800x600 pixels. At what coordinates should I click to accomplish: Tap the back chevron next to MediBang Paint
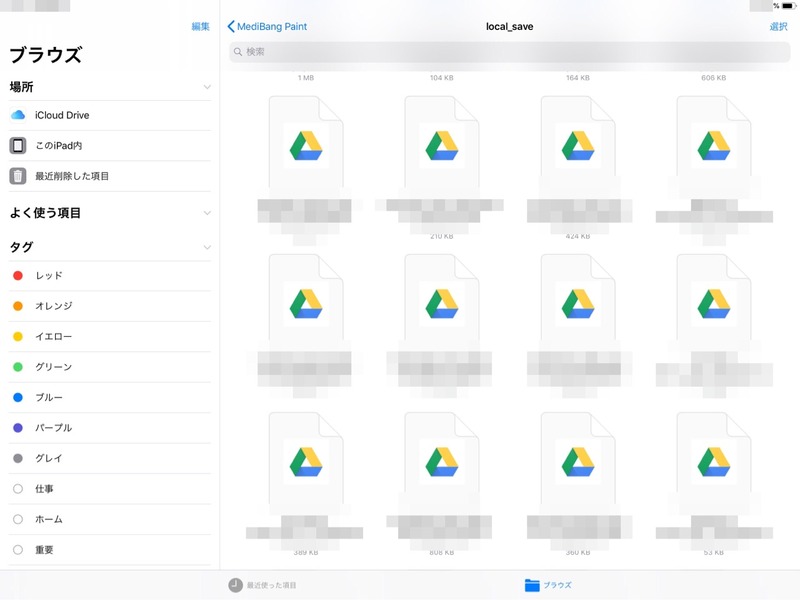tap(231, 27)
